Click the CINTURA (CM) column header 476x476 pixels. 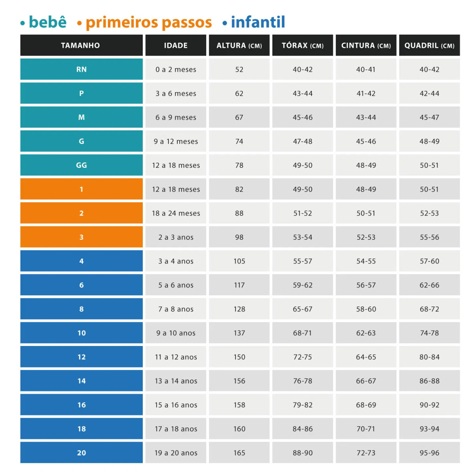[x=366, y=45]
